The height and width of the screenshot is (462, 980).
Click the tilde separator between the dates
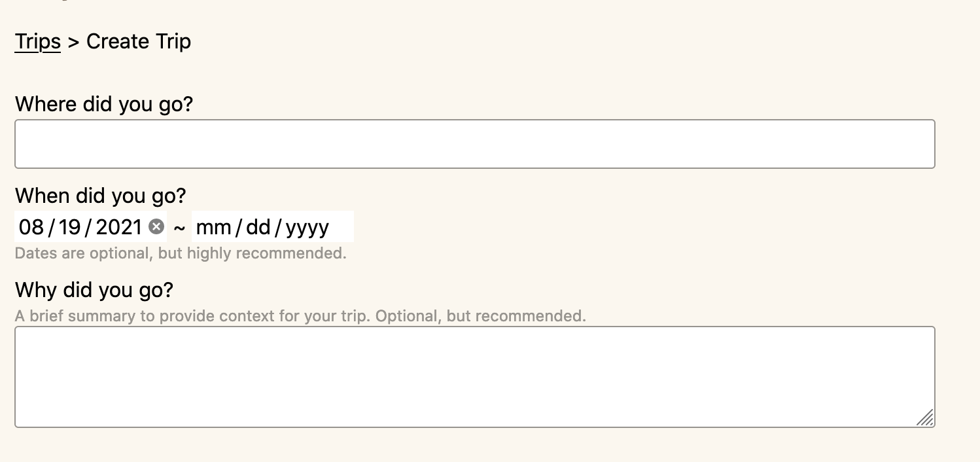point(179,228)
